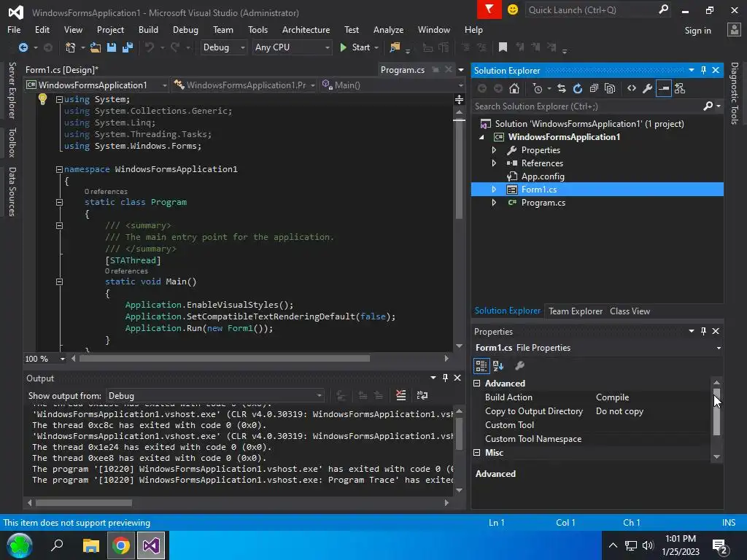This screenshot has width=747, height=560.
Task: Sort properties alphabetically with A-Z icon
Action: (498, 366)
